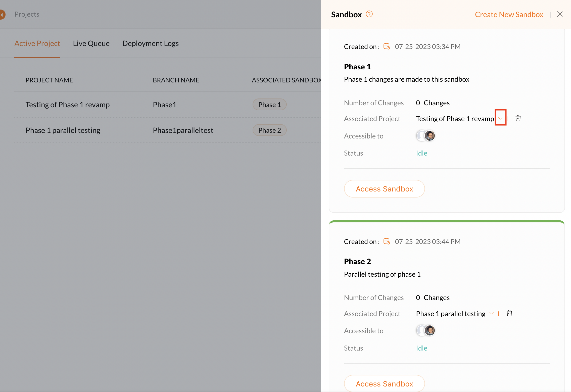The width and height of the screenshot is (571, 392).
Task: Click the calendar icon beside 03:44 PM date
Action: (x=387, y=241)
